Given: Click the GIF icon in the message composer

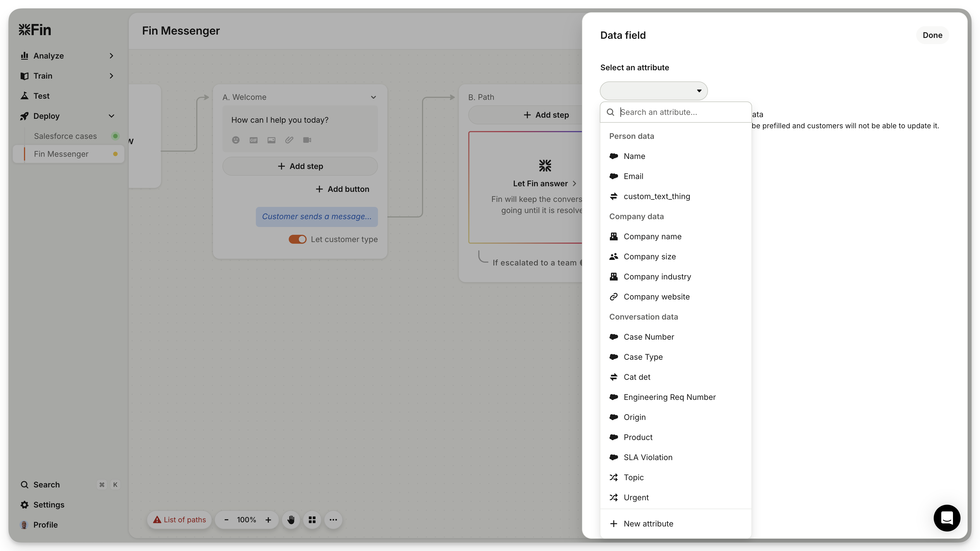Looking at the screenshot, I should click(253, 140).
